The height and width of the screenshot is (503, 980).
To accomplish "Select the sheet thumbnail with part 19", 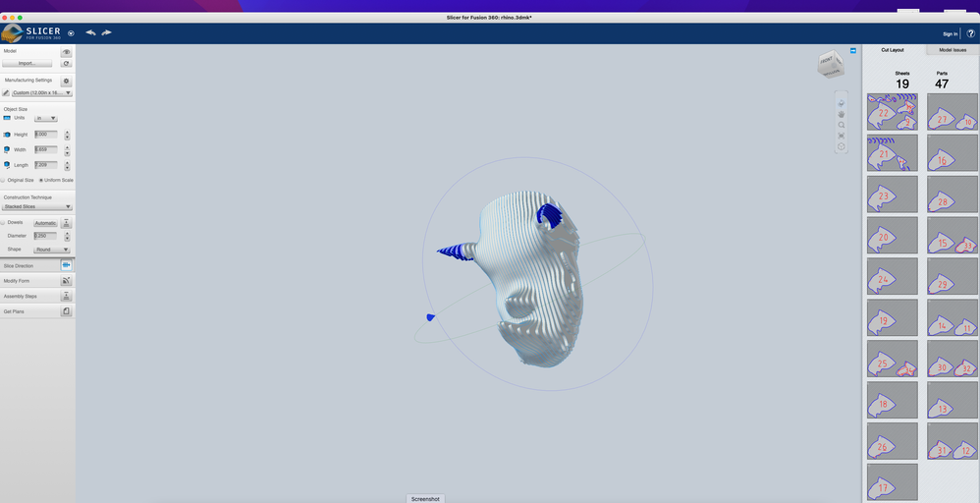I will [893, 318].
